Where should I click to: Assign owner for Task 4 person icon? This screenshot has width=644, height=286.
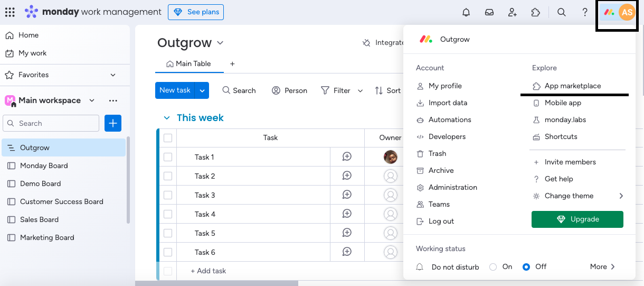click(x=391, y=214)
